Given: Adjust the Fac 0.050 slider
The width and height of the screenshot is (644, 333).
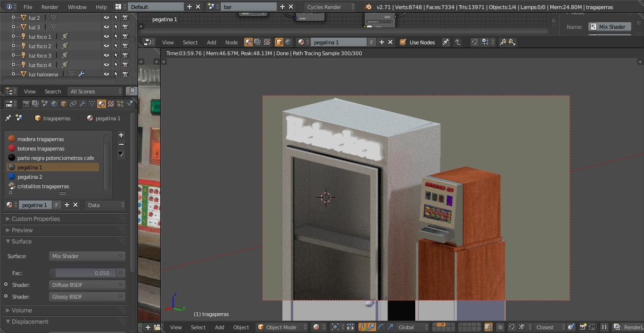Looking at the screenshot, I should click(83, 273).
